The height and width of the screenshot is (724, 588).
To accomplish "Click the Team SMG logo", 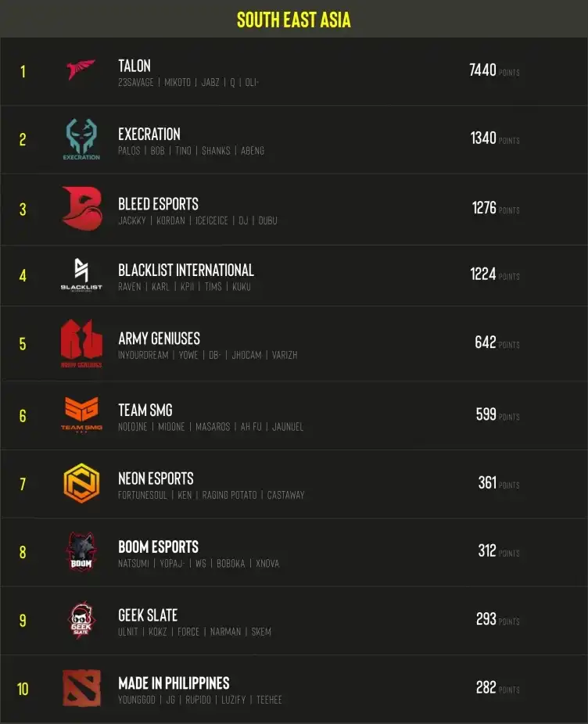I will (x=81, y=414).
